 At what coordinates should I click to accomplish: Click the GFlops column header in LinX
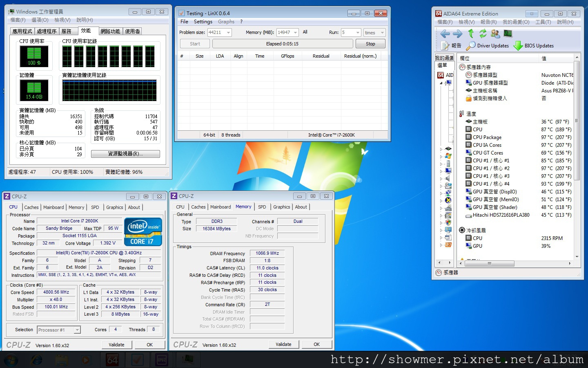click(287, 56)
